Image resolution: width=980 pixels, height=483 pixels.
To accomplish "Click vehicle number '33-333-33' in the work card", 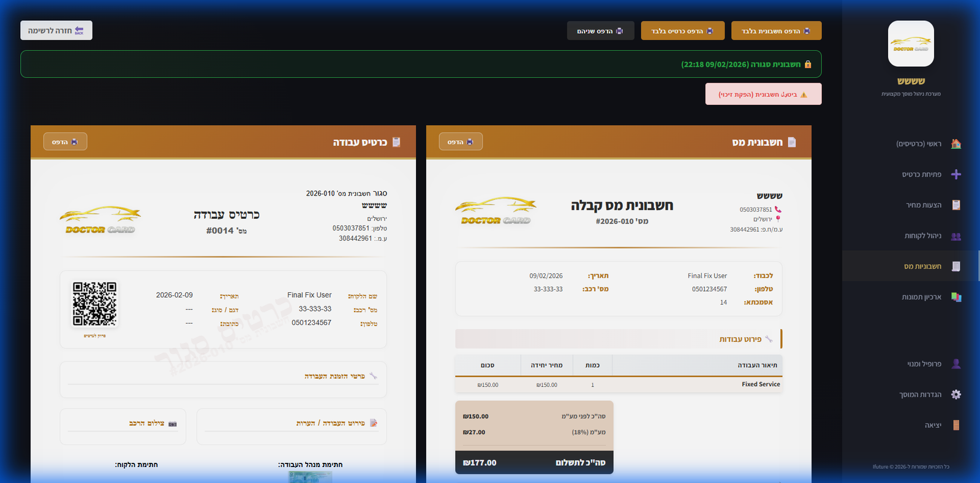I will [315, 309].
